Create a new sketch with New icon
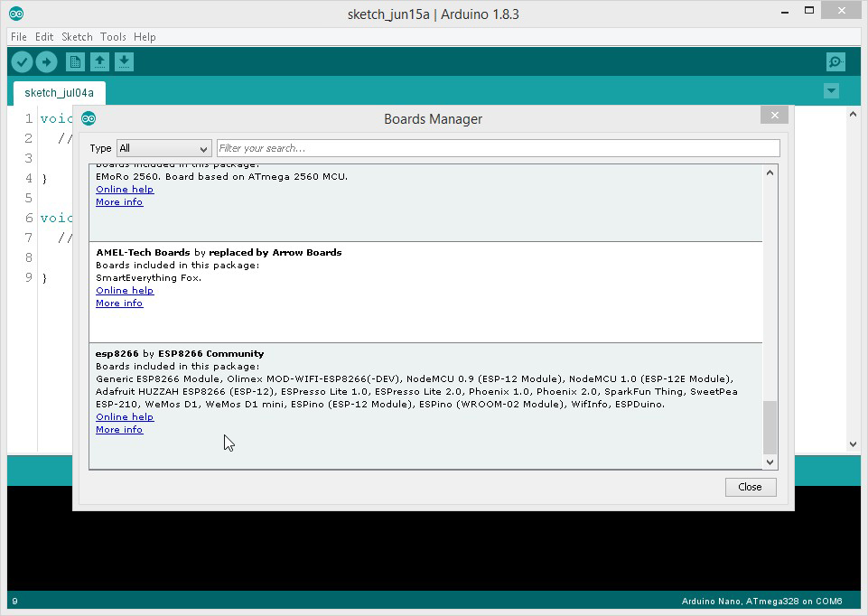868x616 pixels. [75, 61]
